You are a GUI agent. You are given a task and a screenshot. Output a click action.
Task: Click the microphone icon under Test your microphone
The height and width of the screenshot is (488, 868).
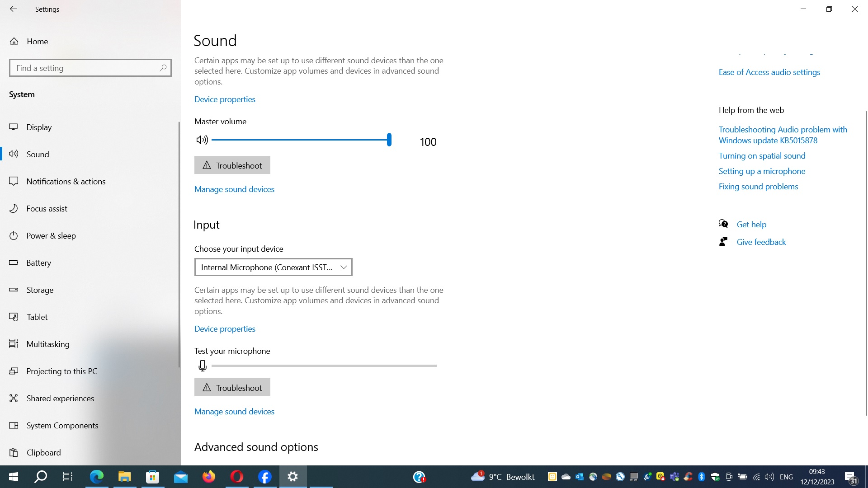tap(202, 366)
